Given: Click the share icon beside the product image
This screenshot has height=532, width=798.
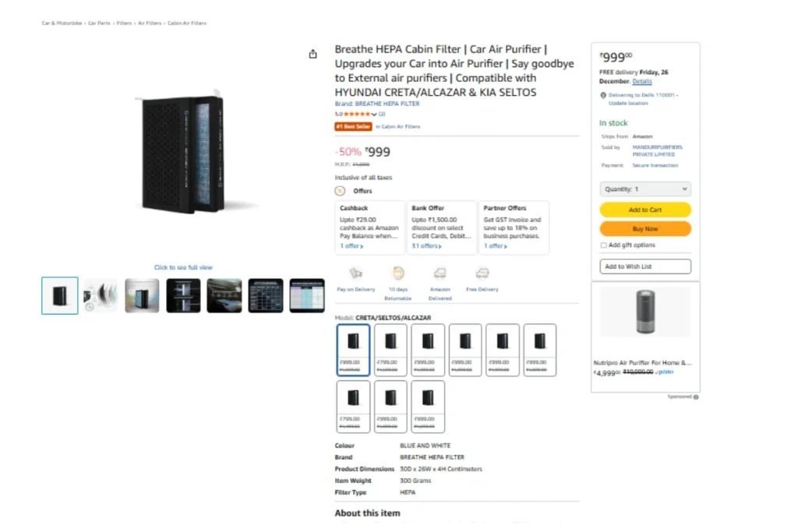Looking at the screenshot, I should [x=313, y=54].
